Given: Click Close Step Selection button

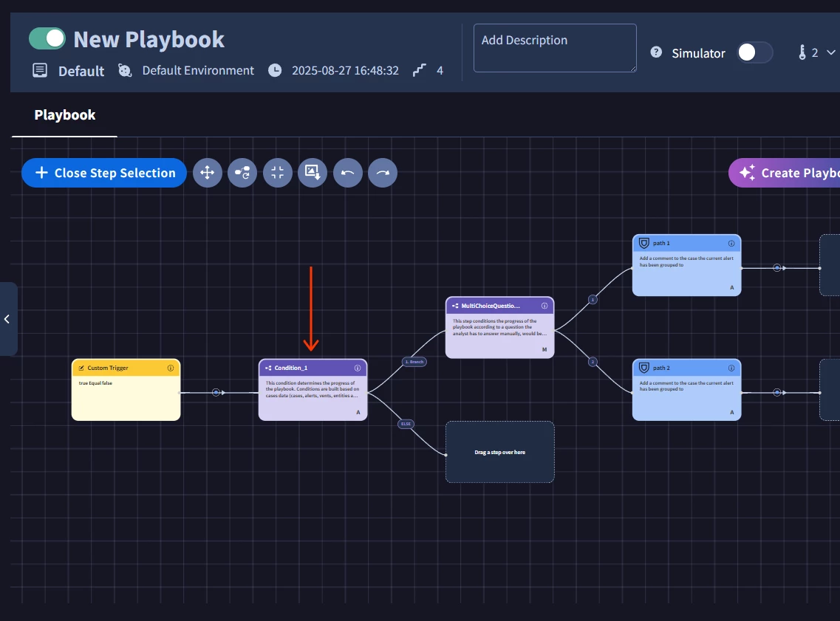Looking at the screenshot, I should coord(104,172).
